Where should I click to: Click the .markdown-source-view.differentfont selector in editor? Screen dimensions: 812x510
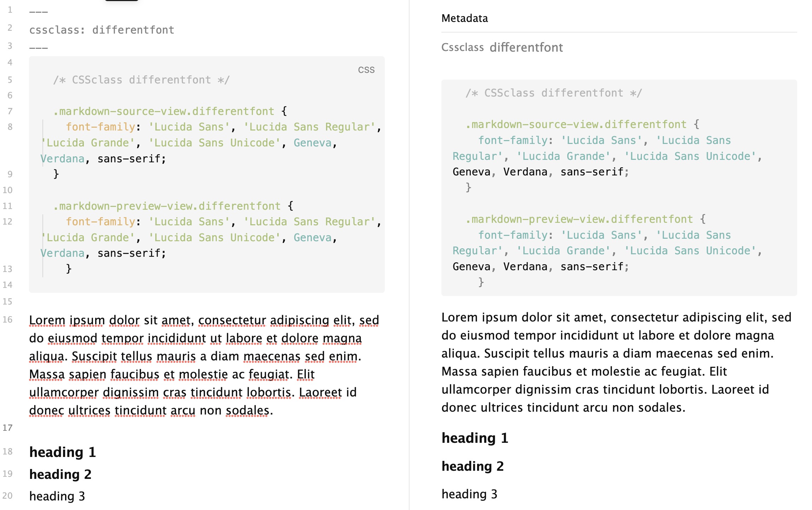[x=163, y=111]
